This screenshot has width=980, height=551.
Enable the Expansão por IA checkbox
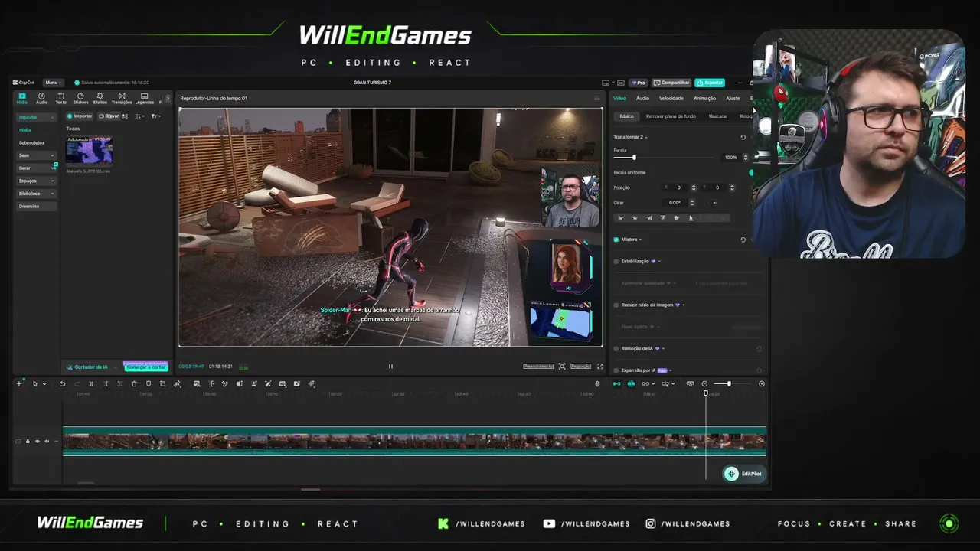coord(616,370)
